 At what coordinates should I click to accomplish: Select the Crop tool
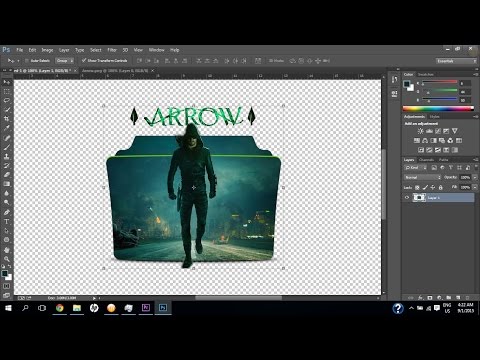click(7, 119)
